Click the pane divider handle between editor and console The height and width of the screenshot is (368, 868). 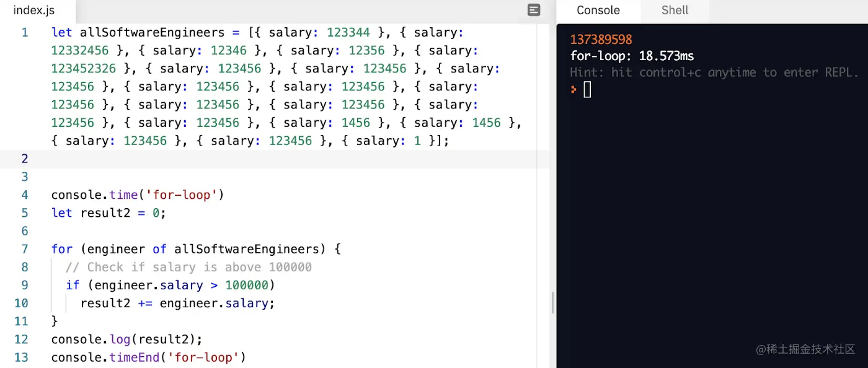pyautogui.click(x=552, y=302)
